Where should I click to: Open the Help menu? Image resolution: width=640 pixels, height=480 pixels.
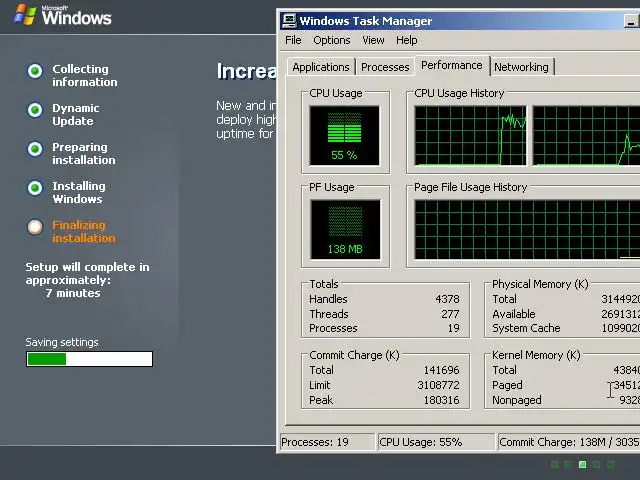click(x=407, y=40)
